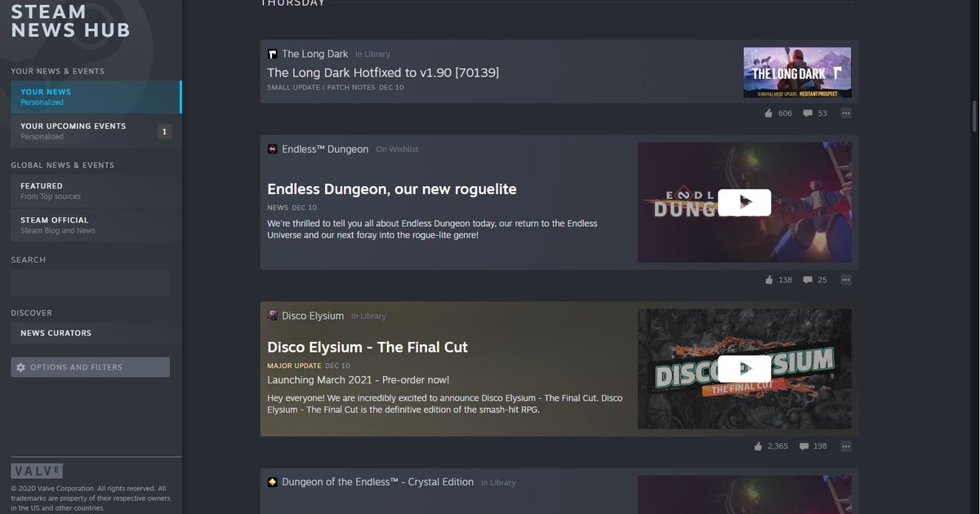Click Steam News Hub title

(x=70, y=21)
